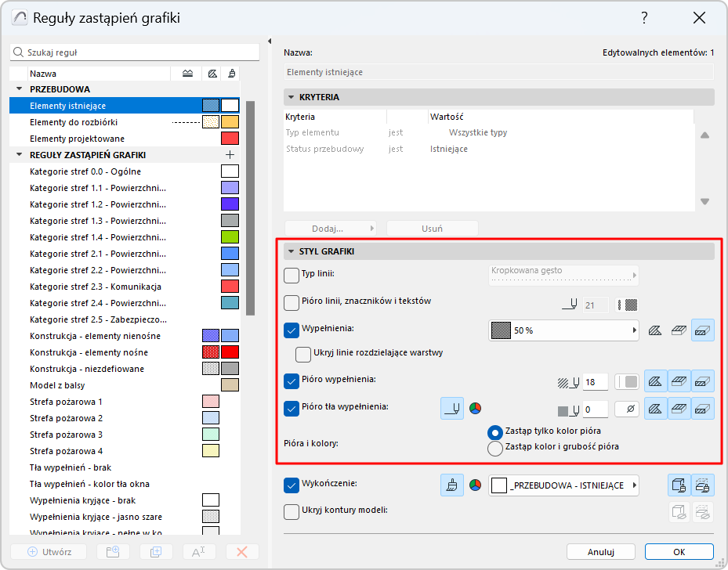The width and height of the screenshot is (728, 570).
Task: Select RGB color mode for background fill pen
Action: click(x=475, y=409)
